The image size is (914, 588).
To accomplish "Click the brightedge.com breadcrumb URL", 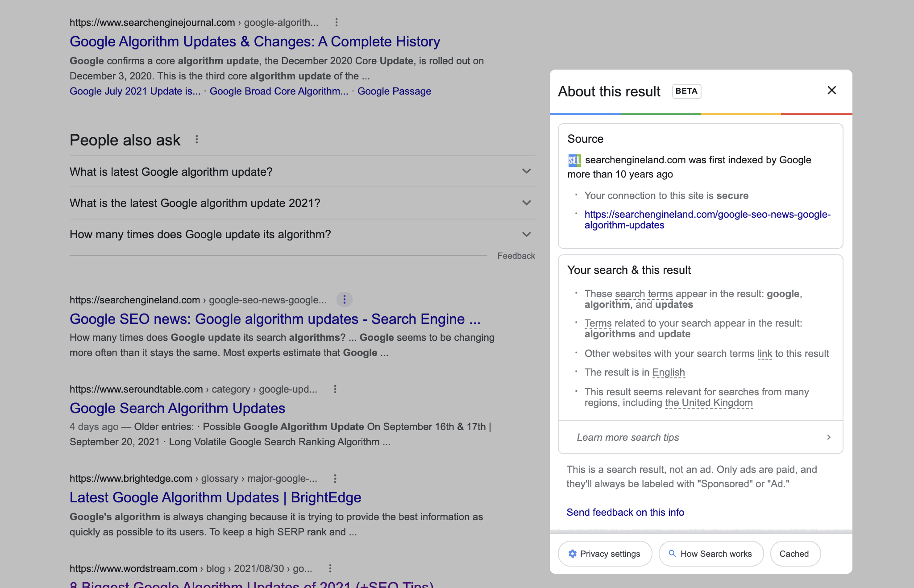I will [193, 479].
